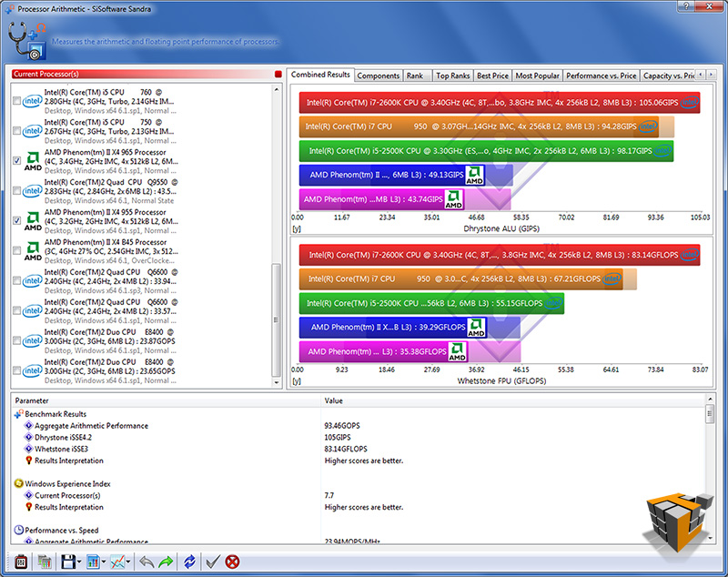Open the save icon dropdown arrow
This screenshot has height=577, width=728.
pyautogui.click(x=79, y=562)
